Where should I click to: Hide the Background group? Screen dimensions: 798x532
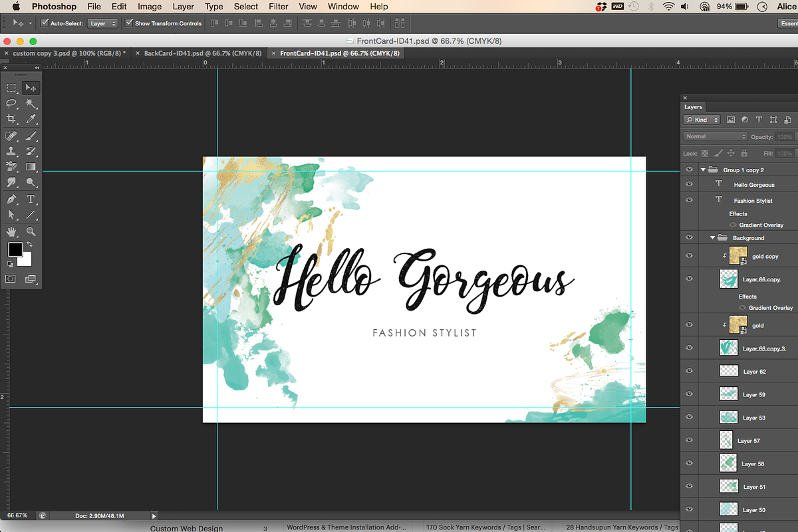point(689,237)
